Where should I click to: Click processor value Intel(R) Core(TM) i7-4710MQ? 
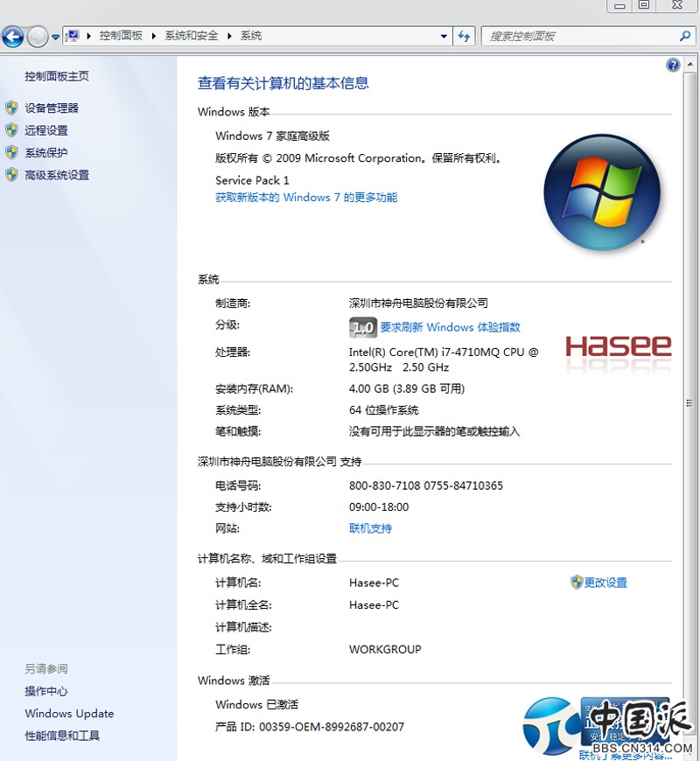tap(444, 360)
